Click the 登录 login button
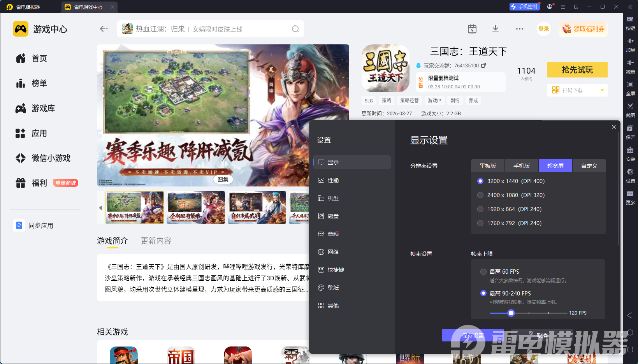This screenshot has width=638, height=364. pos(544,29)
